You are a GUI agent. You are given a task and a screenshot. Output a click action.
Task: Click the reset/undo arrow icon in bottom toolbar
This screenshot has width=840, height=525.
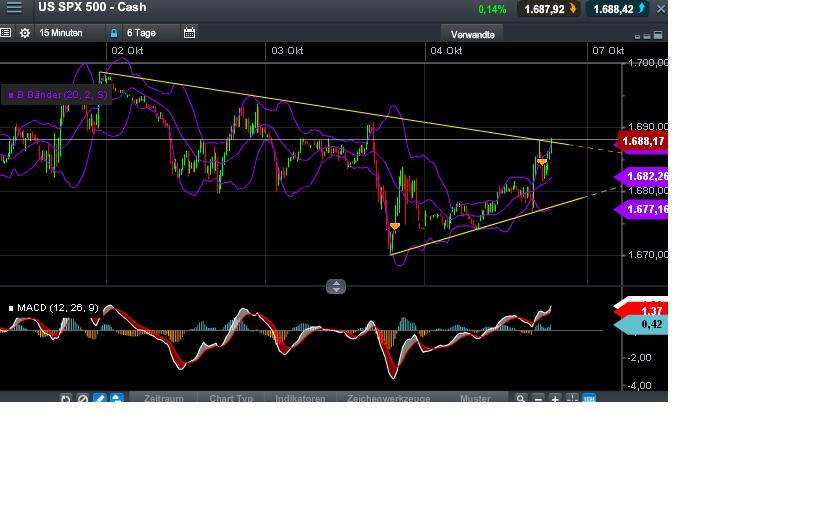click(x=65, y=399)
